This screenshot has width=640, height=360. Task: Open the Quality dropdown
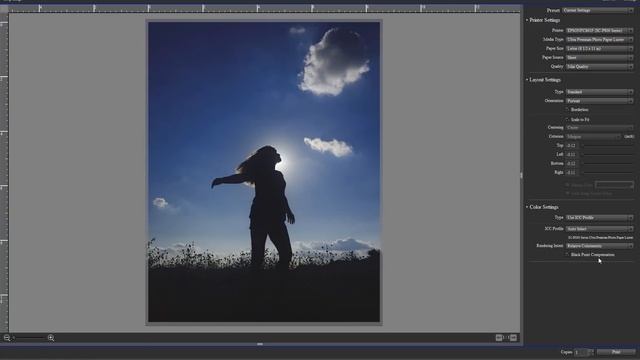coord(600,67)
